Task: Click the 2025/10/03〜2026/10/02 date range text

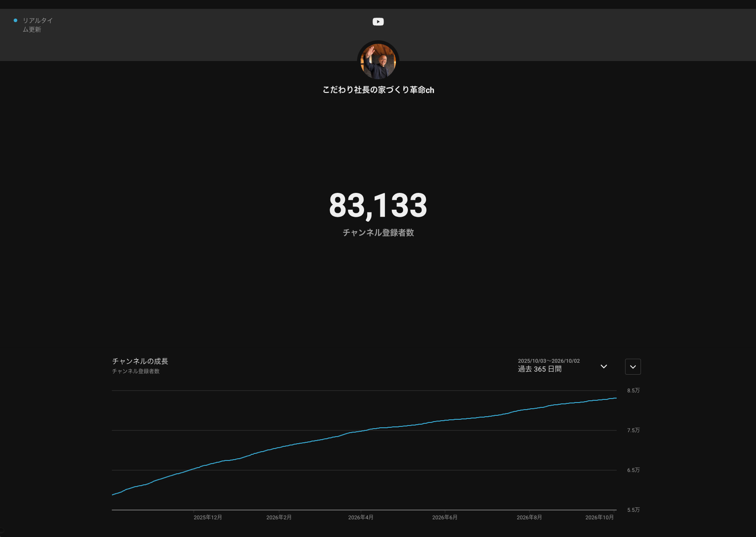Action: [549, 361]
